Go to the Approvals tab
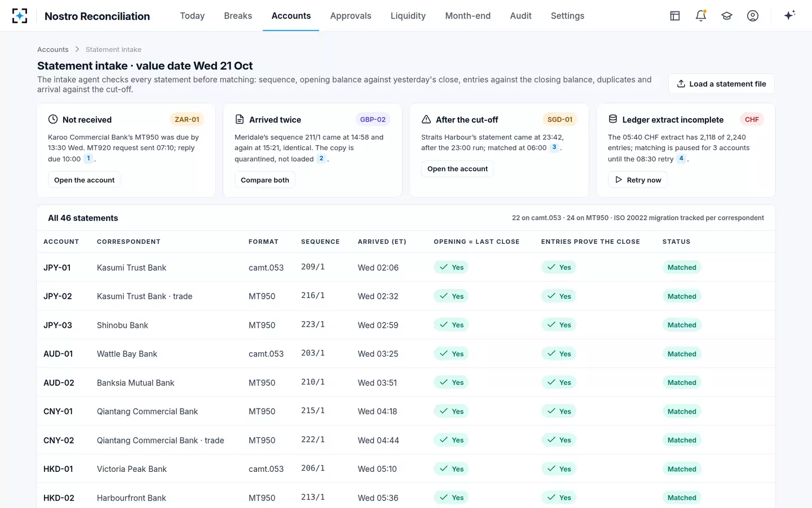This screenshot has height=508, width=812. pos(351,16)
